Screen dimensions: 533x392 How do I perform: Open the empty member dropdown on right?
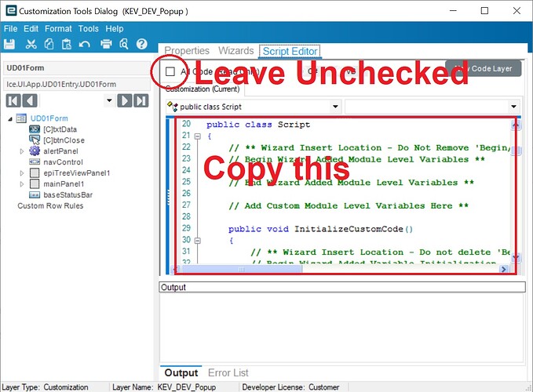(x=513, y=107)
